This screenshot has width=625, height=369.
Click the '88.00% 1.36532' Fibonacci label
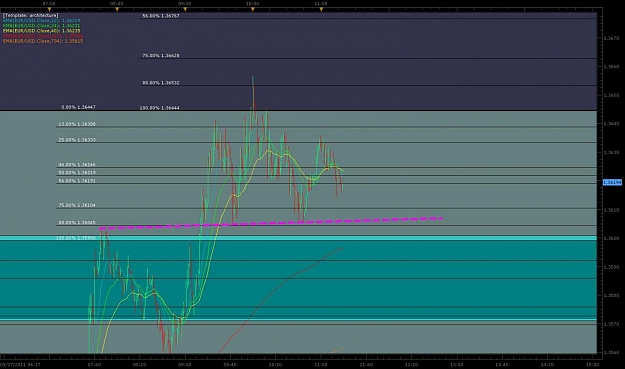[161, 83]
